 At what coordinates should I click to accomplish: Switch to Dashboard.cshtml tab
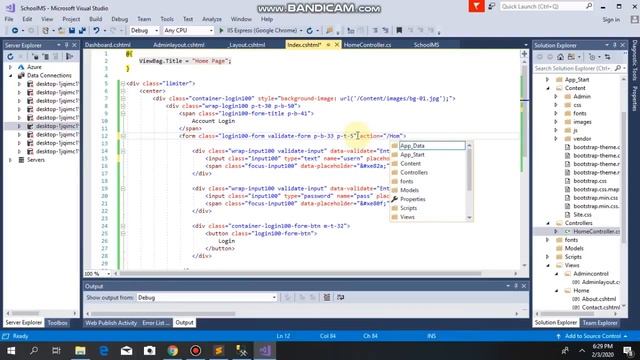pos(108,45)
